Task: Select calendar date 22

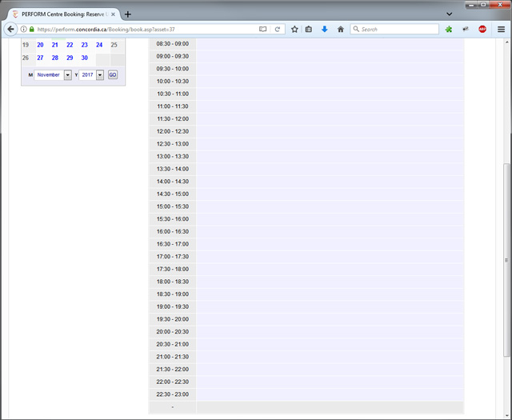Action: [x=70, y=45]
